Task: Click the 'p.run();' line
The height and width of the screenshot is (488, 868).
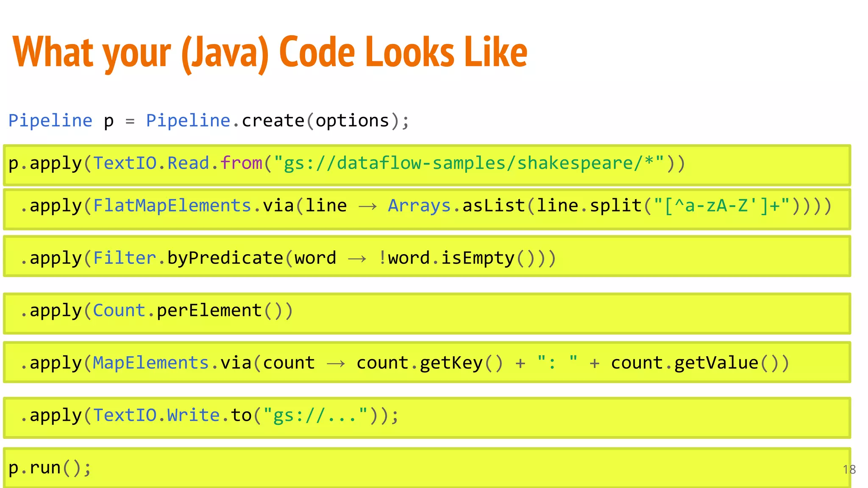Action: 427,468
